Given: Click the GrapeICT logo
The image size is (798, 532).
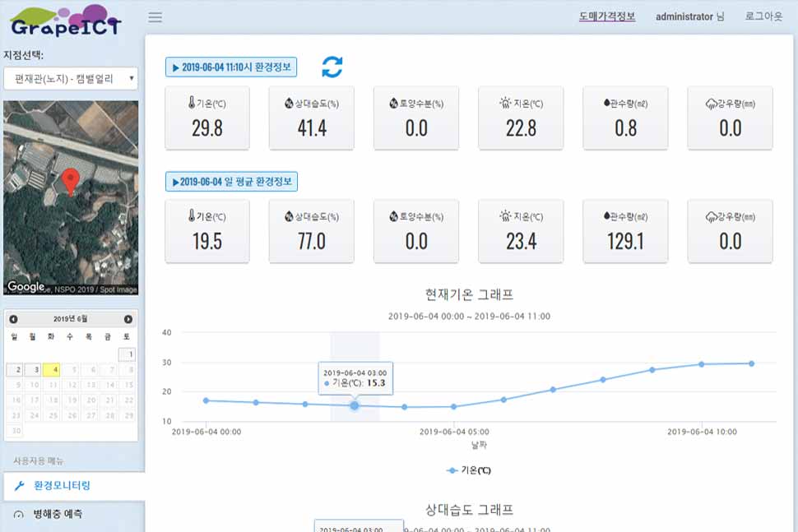Looking at the screenshot, I should coord(66,21).
